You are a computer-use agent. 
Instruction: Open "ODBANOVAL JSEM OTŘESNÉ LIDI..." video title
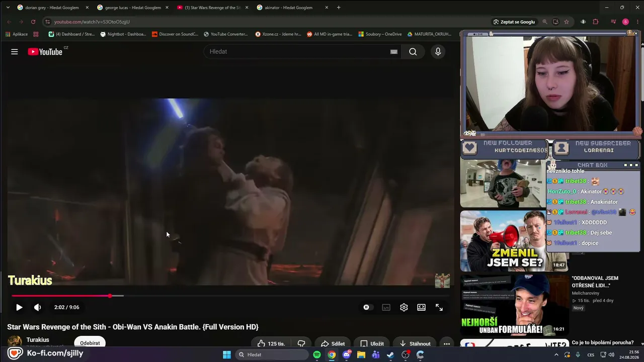pyautogui.click(x=595, y=282)
